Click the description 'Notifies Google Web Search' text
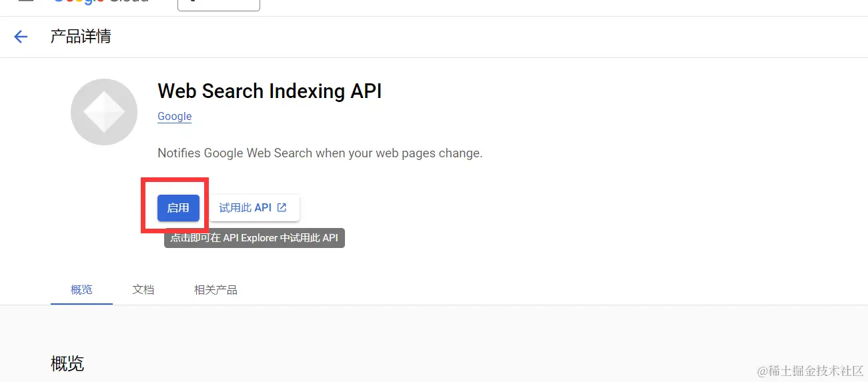 [320, 153]
